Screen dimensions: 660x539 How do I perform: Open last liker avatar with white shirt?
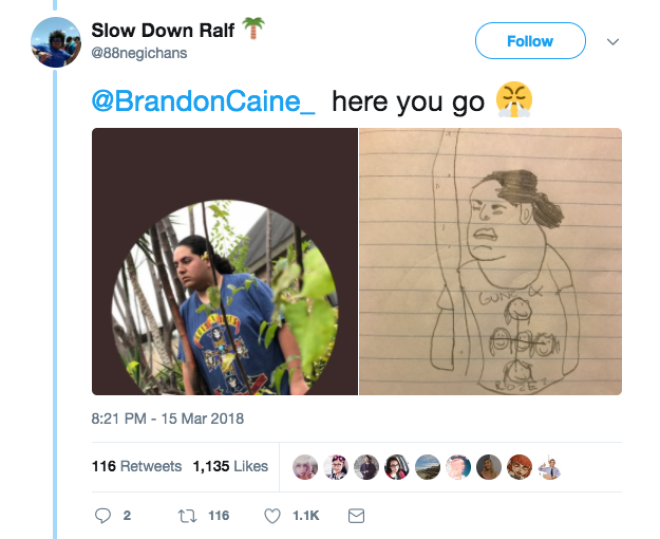550,467
